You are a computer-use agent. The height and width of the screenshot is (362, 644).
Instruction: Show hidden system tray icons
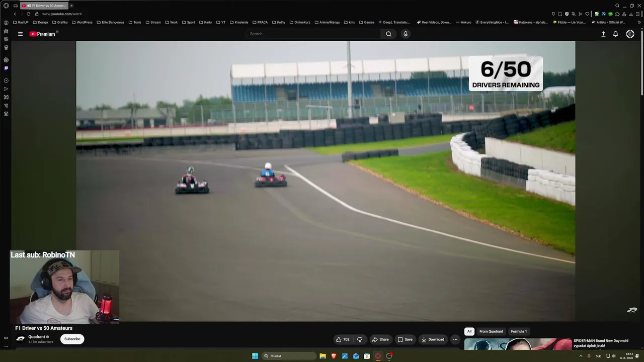click(581, 356)
